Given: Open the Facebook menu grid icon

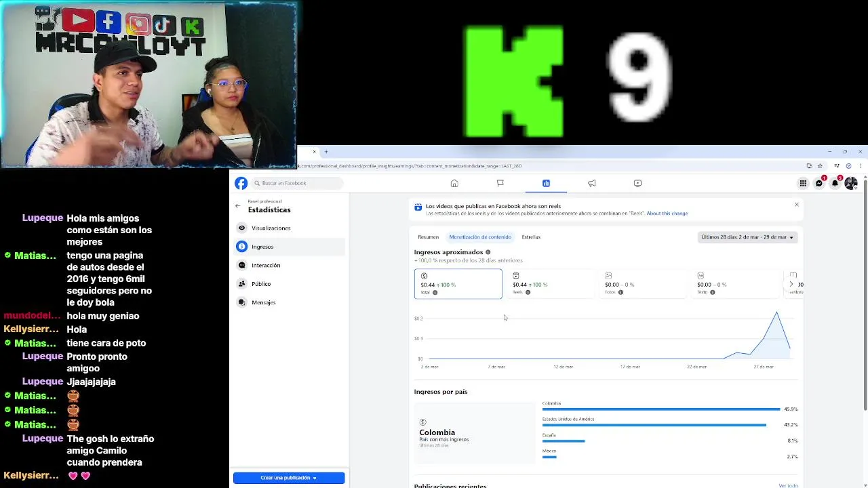Looking at the screenshot, I should (x=803, y=183).
